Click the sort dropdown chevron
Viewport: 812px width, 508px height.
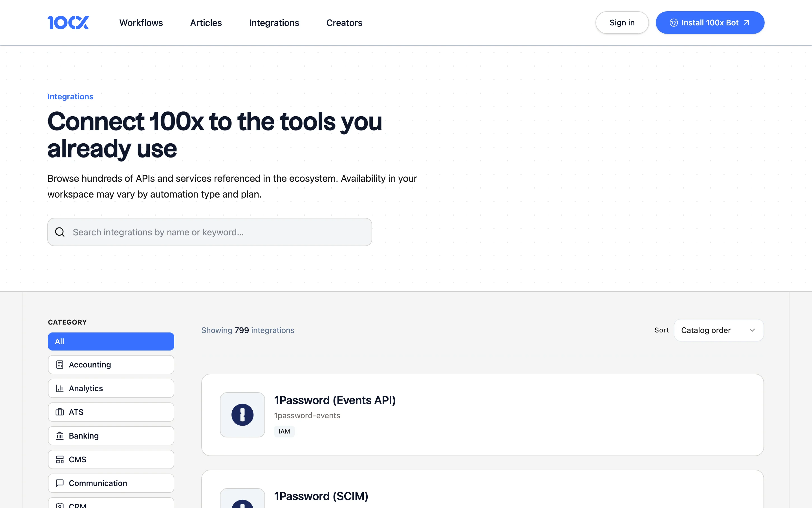(752, 330)
